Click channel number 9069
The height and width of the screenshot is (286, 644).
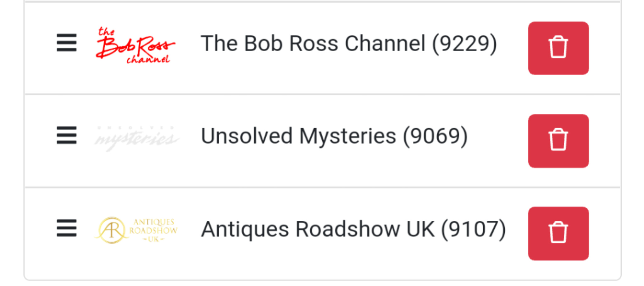click(x=436, y=136)
